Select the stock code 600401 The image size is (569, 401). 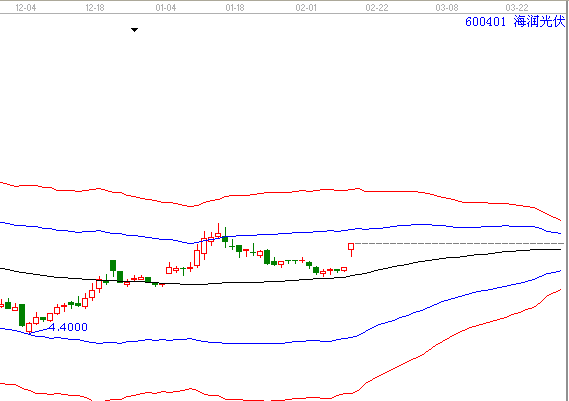485,22
